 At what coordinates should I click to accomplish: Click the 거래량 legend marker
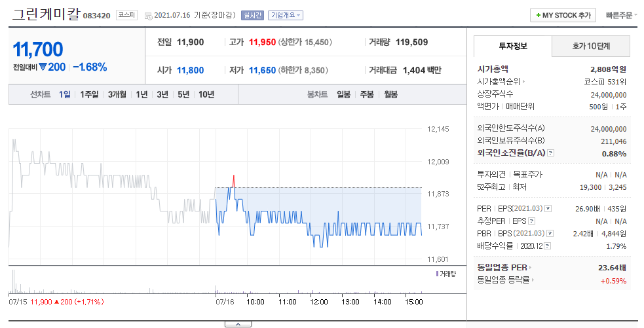437,274
